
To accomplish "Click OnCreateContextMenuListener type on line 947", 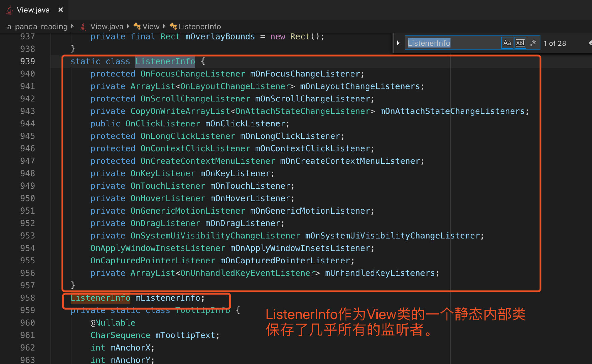I will pos(208,161).
